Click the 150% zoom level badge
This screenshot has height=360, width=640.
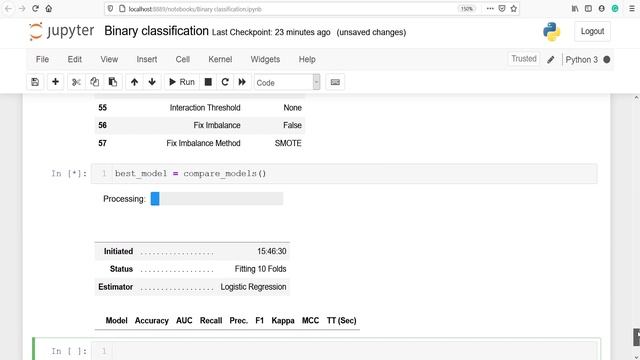coord(467,9)
